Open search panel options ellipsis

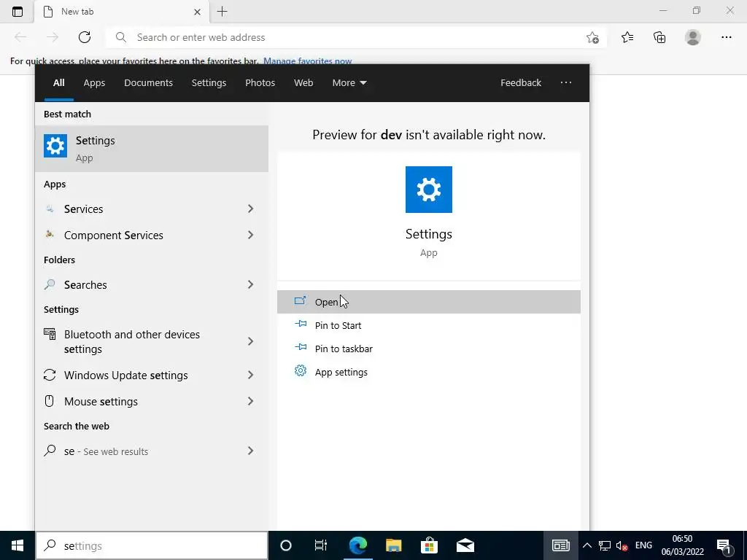566,83
